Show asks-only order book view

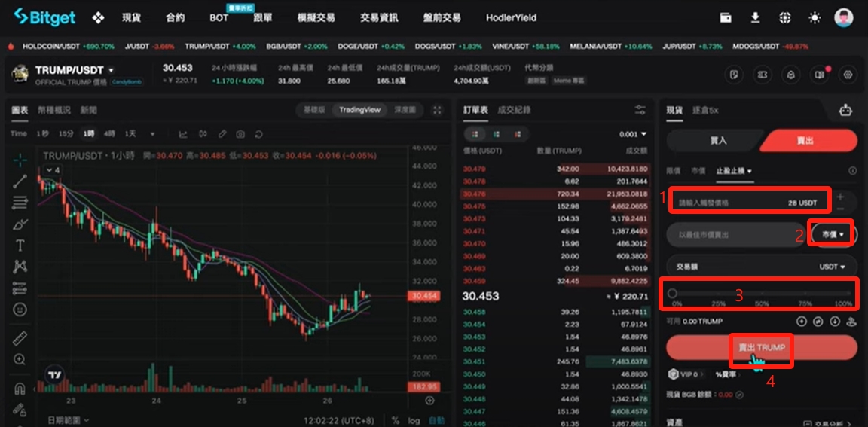point(518,134)
